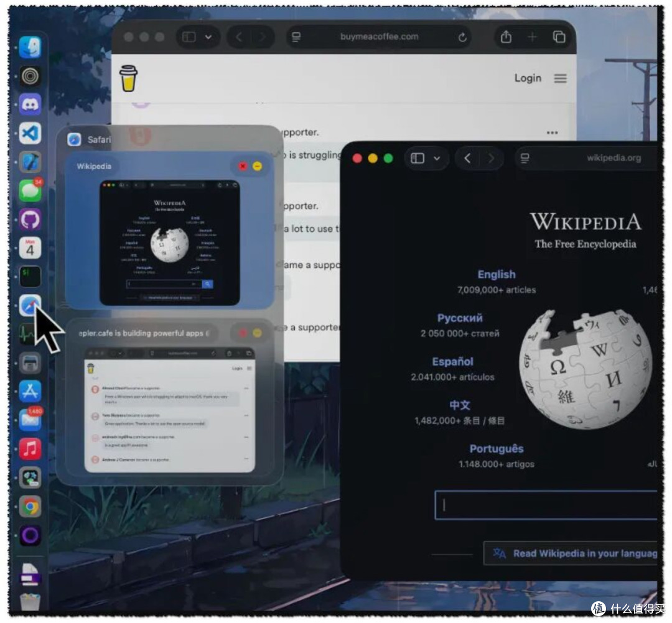Click page settings icon in Wikipedia address bar
Image resolution: width=672 pixels, height=623 pixels.
(525, 159)
